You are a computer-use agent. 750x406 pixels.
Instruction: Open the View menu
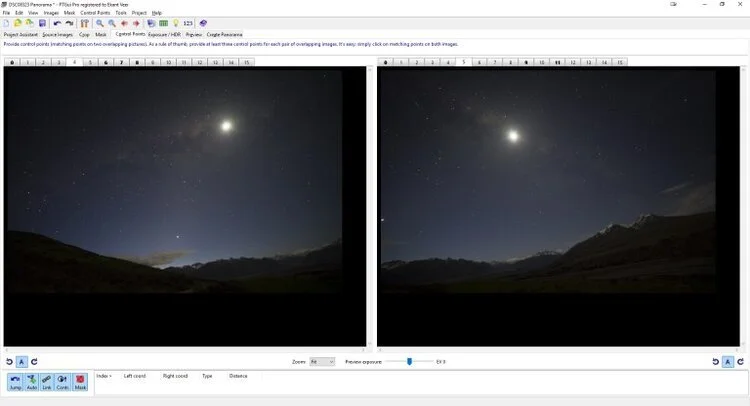[33, 13]
